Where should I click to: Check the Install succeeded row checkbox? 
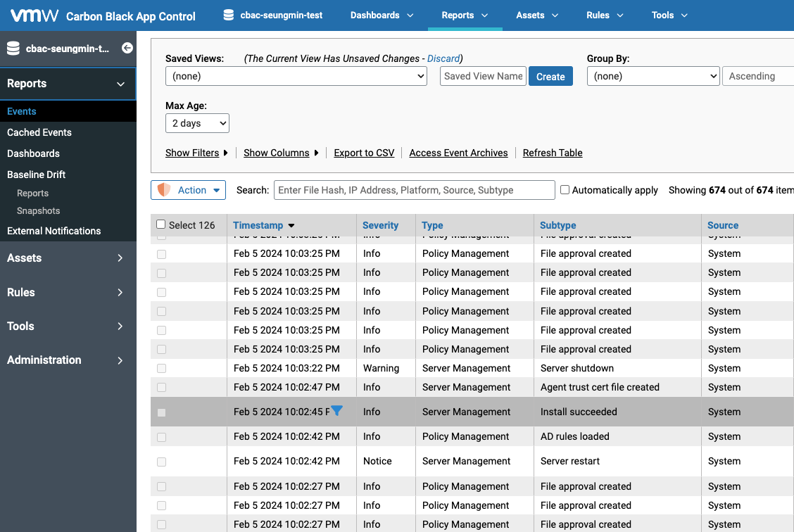click(x=161, y=412)
